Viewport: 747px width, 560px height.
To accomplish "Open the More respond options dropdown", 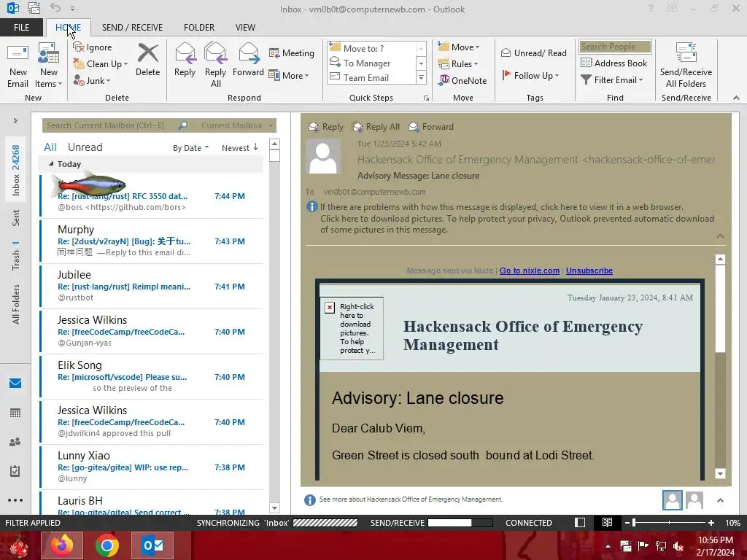I will tap(289, 75).
